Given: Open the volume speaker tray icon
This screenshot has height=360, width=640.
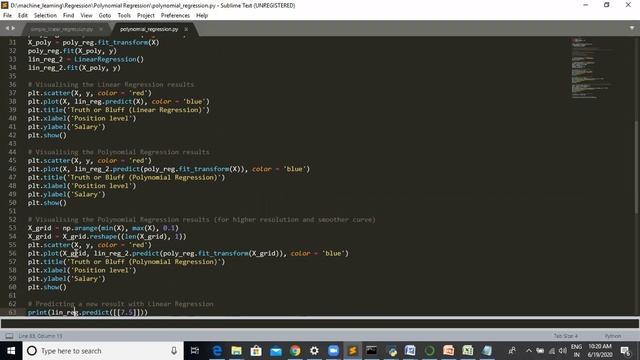Looking at the screenshot, I should pos(563,351).
